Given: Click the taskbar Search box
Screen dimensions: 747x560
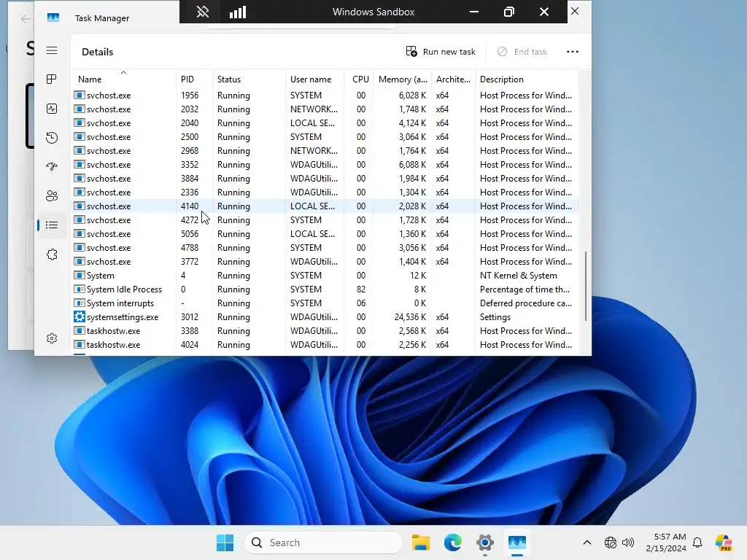Looking at the screenshot, I should click(x=323, y=542).
